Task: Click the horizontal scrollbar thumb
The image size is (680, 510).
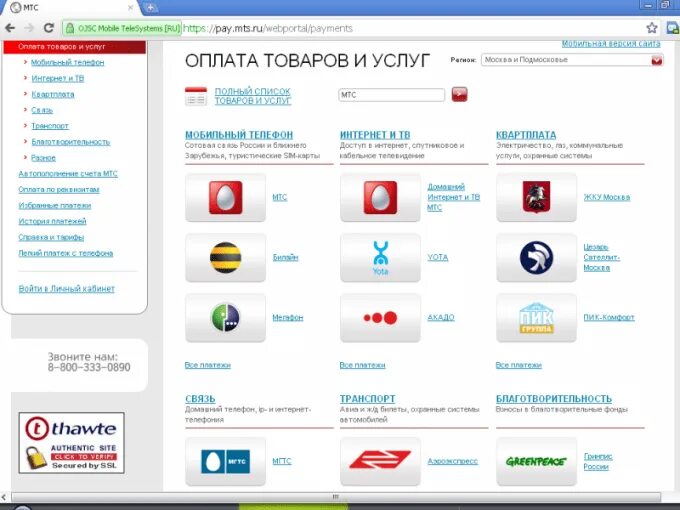Action: 336,497
